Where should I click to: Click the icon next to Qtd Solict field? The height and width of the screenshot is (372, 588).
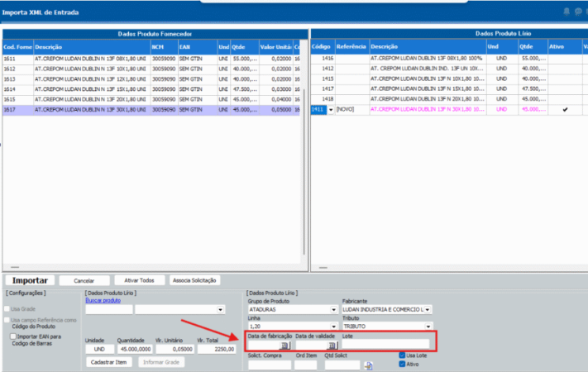coord(369,365)
